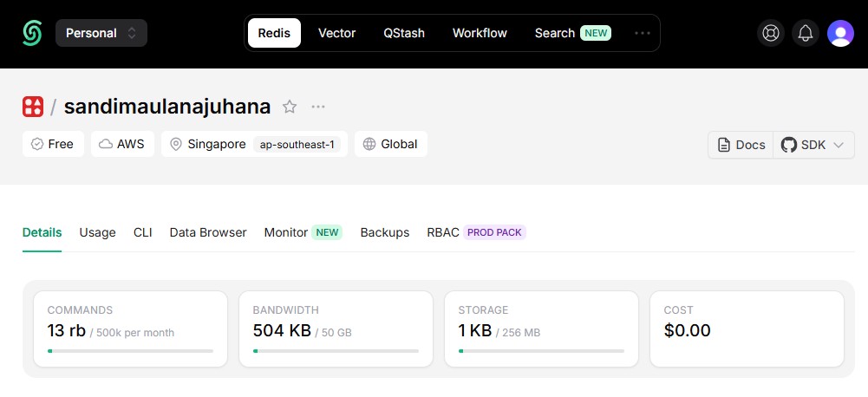The width and height of the screenshot is (868, 397).
Task: Expand the top navigation more menu
Action: 642,33
